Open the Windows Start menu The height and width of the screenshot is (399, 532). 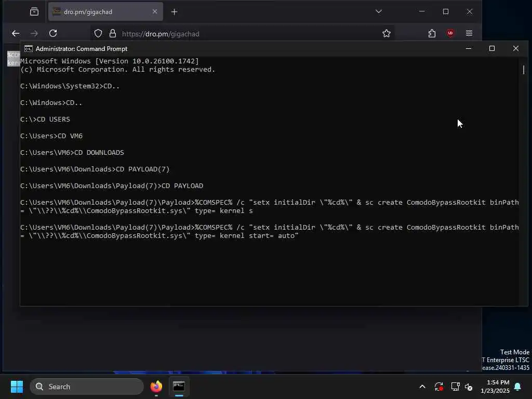(17, 387)
